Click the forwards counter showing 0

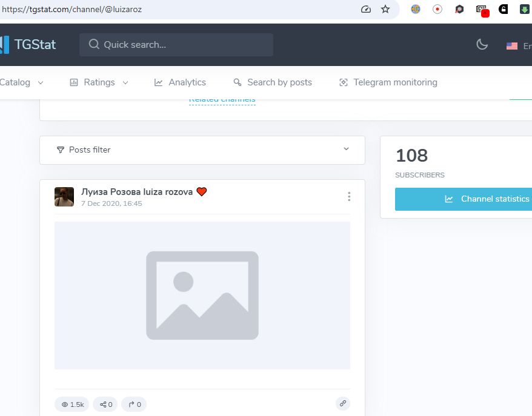134,404
